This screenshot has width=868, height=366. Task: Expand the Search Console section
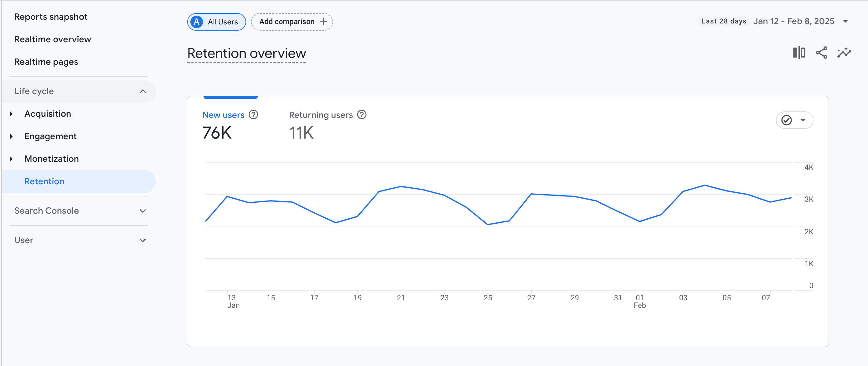pyautogui.click(x=142, y=211)
